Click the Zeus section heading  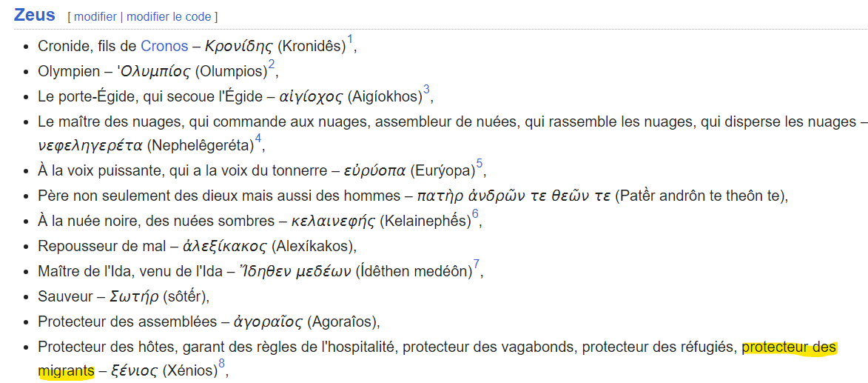point(34,14)
